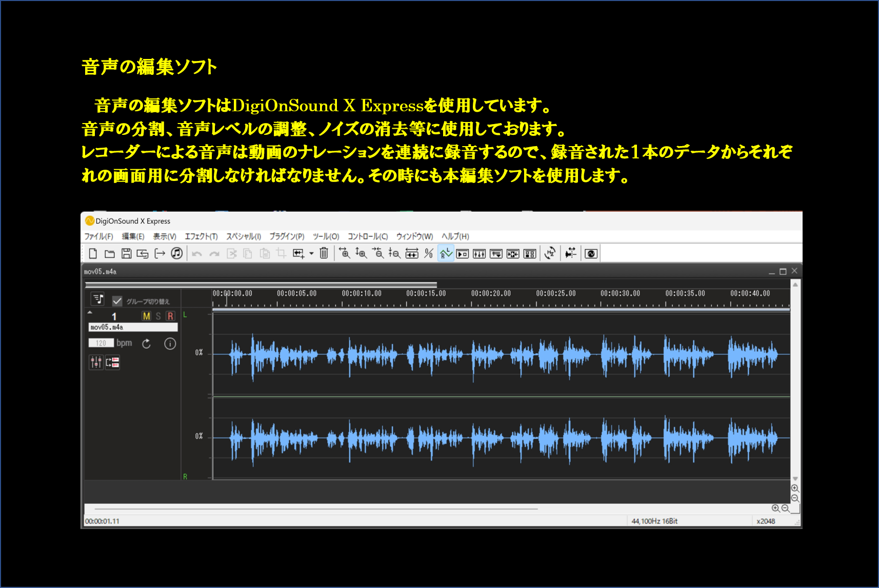Image resolution: width=879 pixels, height=588 pixels.
Task: Open the ウィンドウ(W) menu
Action: [x=414, y=236]
